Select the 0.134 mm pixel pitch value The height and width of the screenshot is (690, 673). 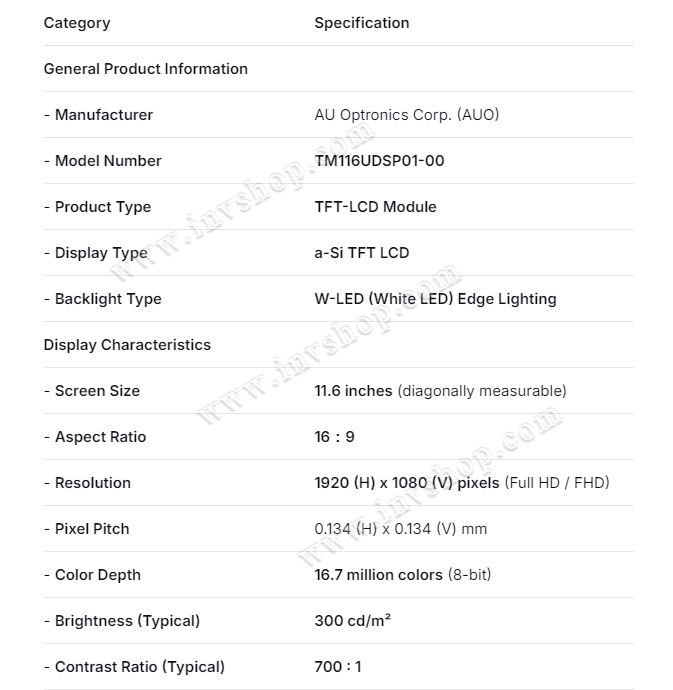(401, 529)
